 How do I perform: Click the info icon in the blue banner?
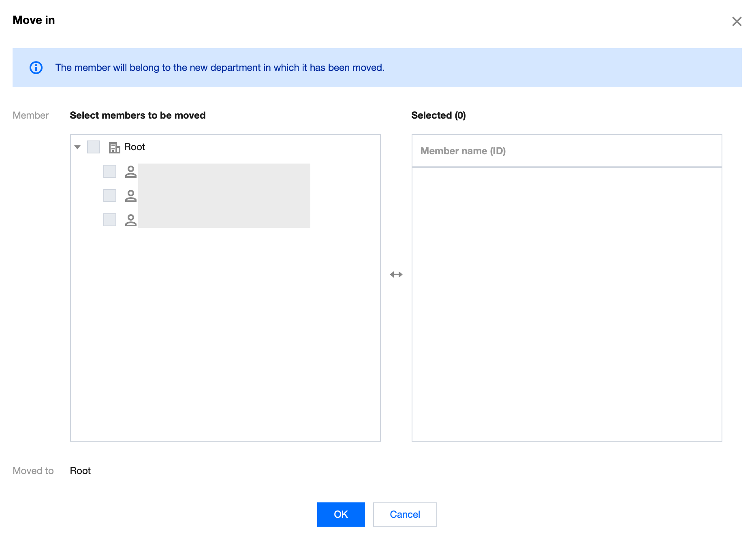pos(36,68)
